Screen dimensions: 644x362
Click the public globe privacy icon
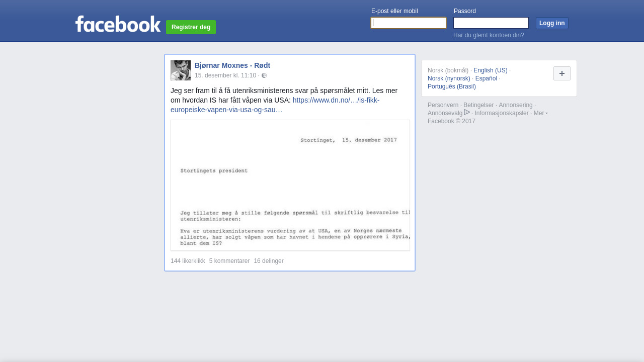264,75
